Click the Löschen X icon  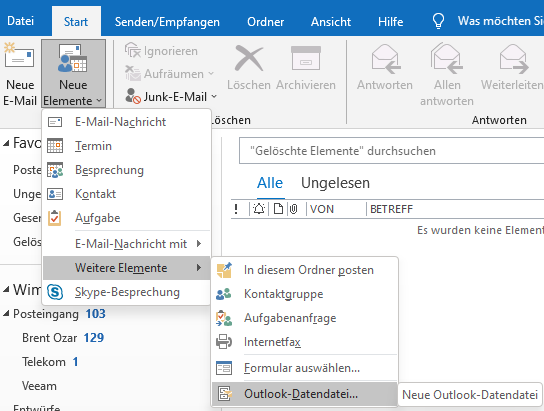(x=249, y=58)
